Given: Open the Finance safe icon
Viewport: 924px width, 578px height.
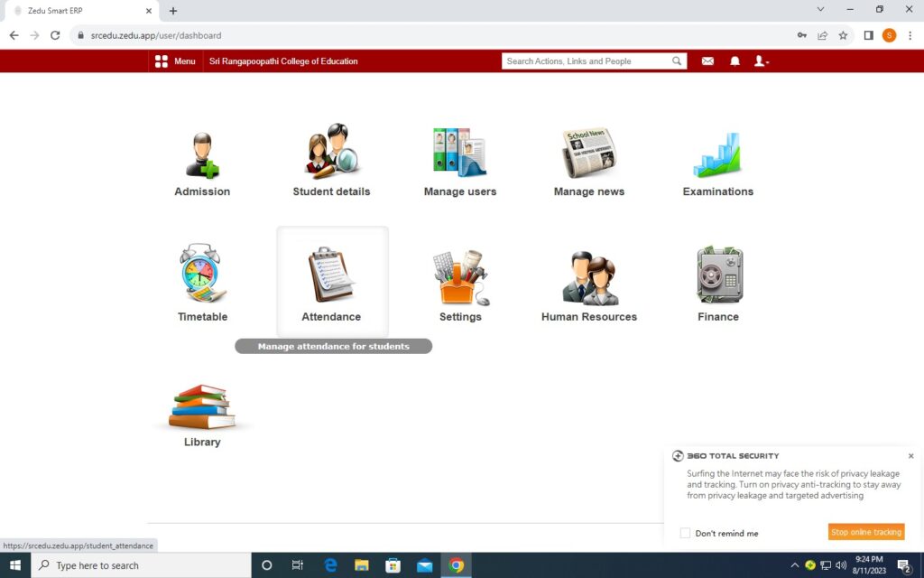Looking at the screenshot, I should pyautogui.click(x=718, y=275).
